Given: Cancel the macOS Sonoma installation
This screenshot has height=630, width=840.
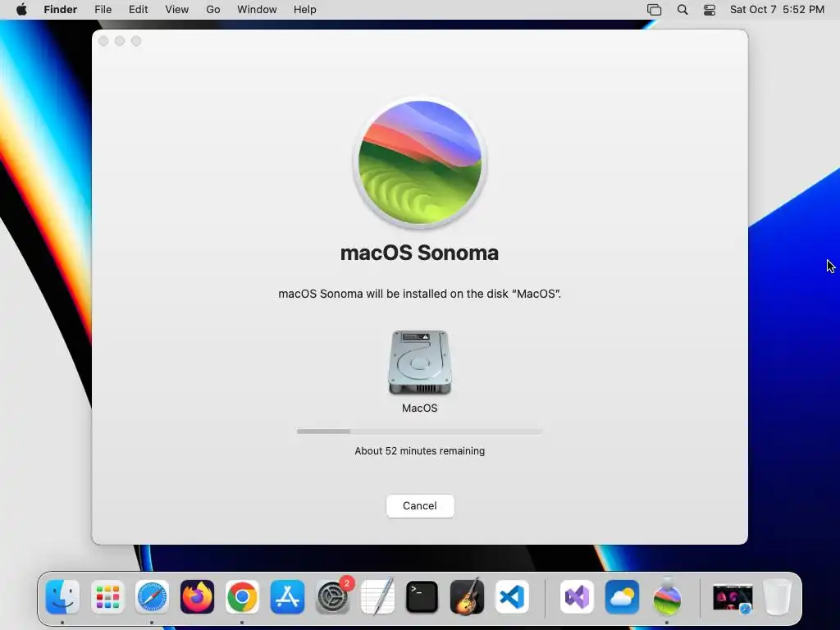Looking at the screenshot, I should (420, 505).
